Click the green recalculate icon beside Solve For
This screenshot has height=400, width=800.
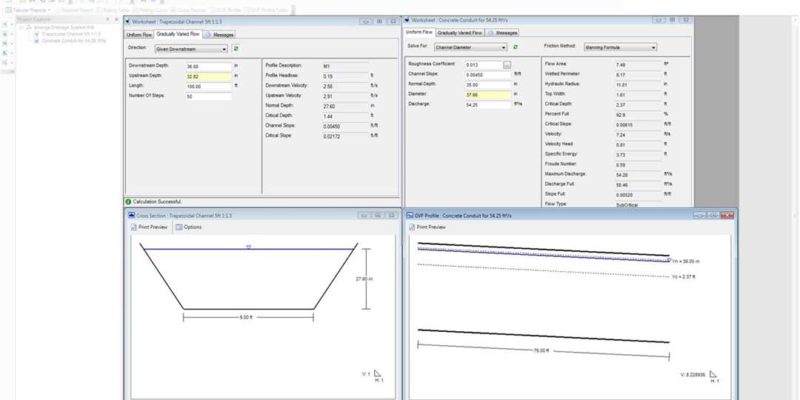[514, 47]
